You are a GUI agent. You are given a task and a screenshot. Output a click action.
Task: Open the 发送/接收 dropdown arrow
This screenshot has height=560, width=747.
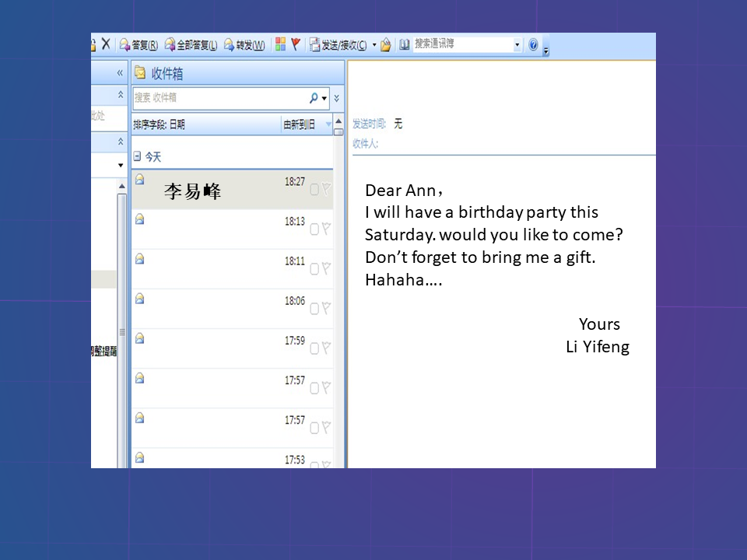[374, 44]
